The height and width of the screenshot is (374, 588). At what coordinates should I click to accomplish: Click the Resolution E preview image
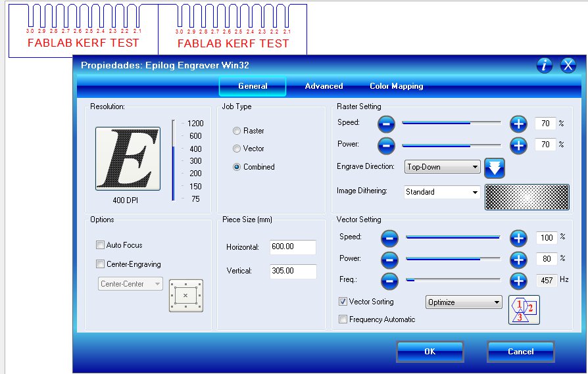point(128,158)
